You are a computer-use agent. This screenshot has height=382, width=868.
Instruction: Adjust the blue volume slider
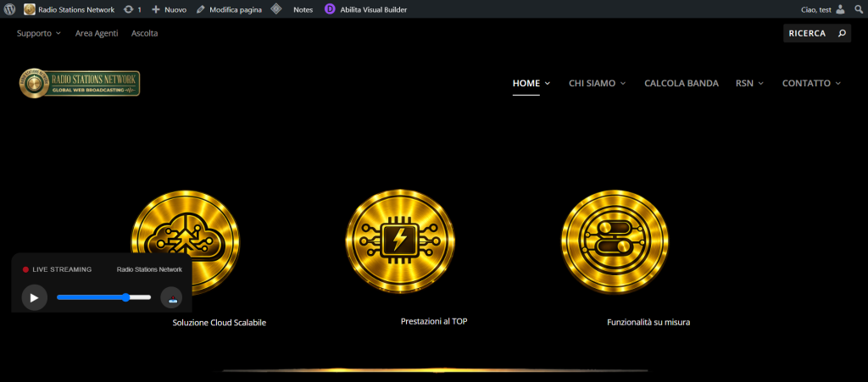(x=104, y=297)
